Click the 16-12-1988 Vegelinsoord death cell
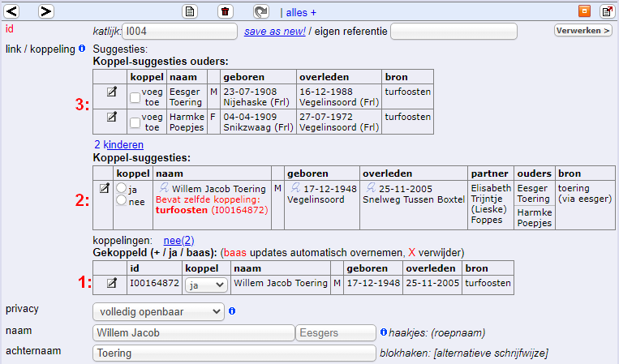 click(339, 97)
